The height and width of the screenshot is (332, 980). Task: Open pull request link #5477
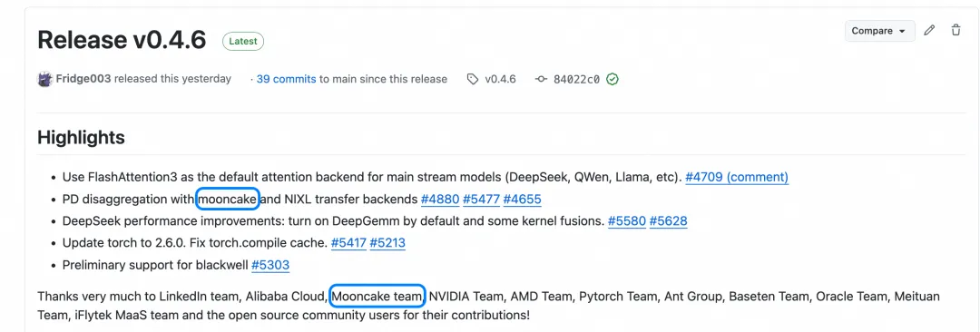click(481, 200)
